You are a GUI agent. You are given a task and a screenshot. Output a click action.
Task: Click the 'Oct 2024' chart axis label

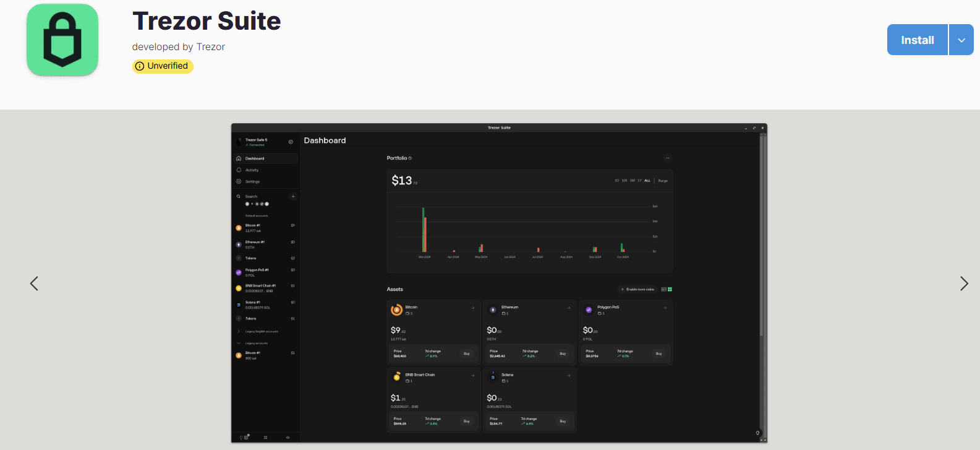(623, 257)
